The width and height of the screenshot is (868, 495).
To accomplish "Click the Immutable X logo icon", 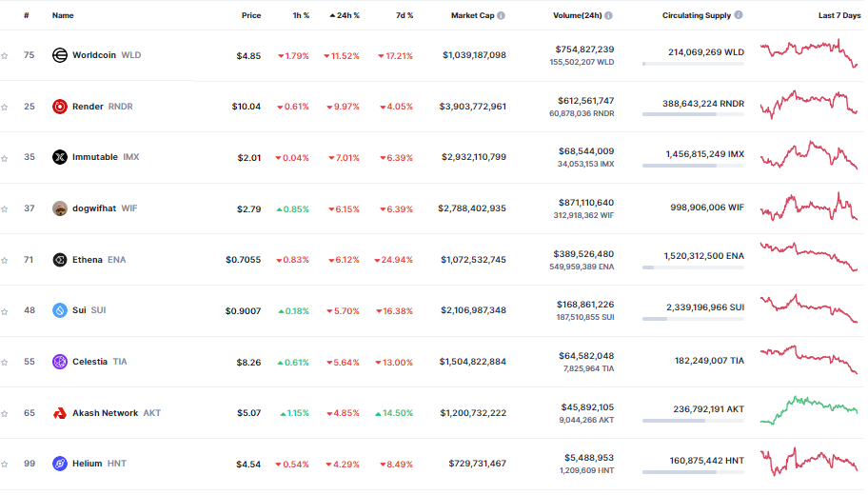I will click(60, 157).
